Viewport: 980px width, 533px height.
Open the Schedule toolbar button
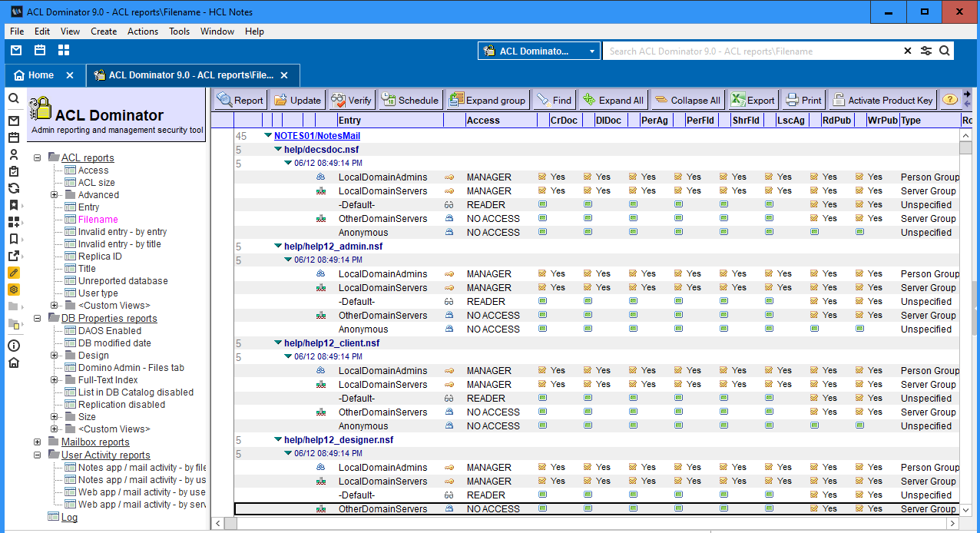point(409,100)
